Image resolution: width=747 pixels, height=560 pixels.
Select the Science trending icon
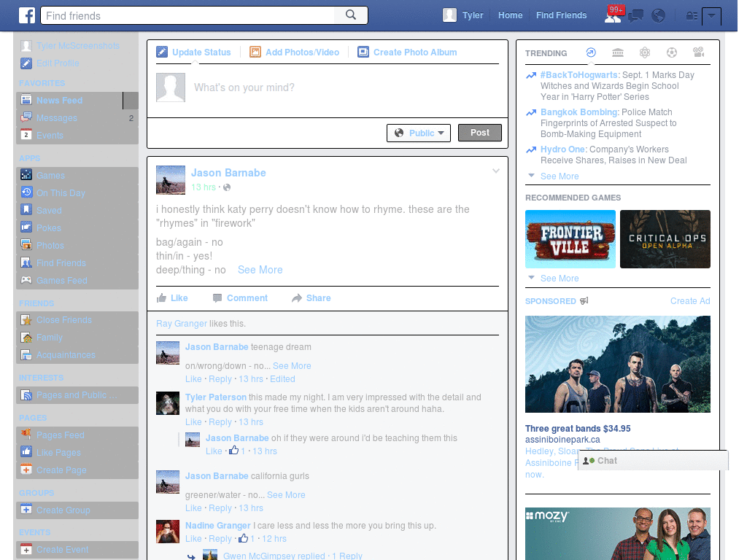tap(645, 52)
